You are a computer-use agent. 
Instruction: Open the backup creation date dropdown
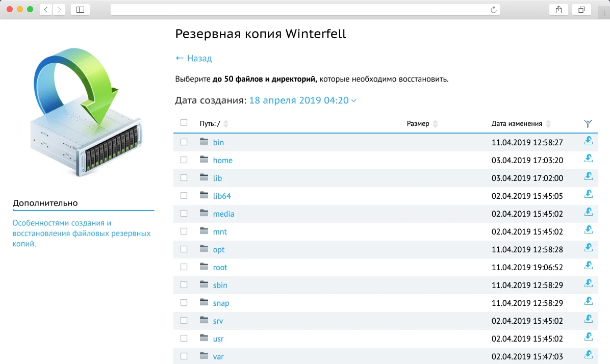pos(302,100)
